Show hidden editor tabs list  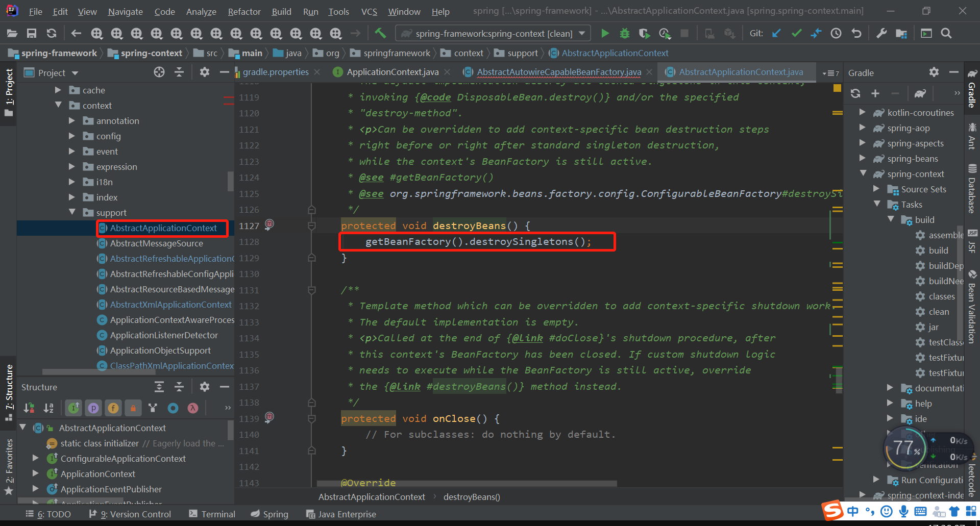(x=830, y=73)
